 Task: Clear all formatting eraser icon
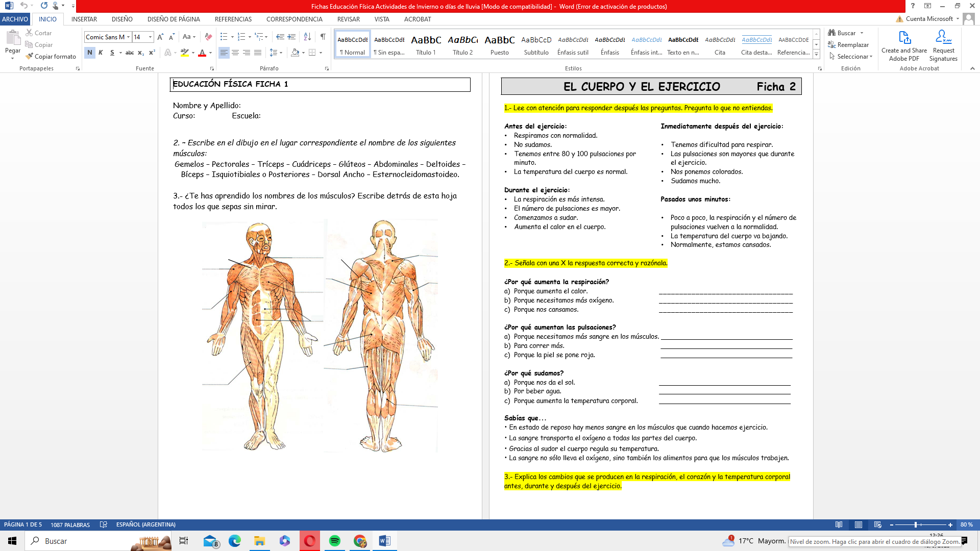(208, 37)
